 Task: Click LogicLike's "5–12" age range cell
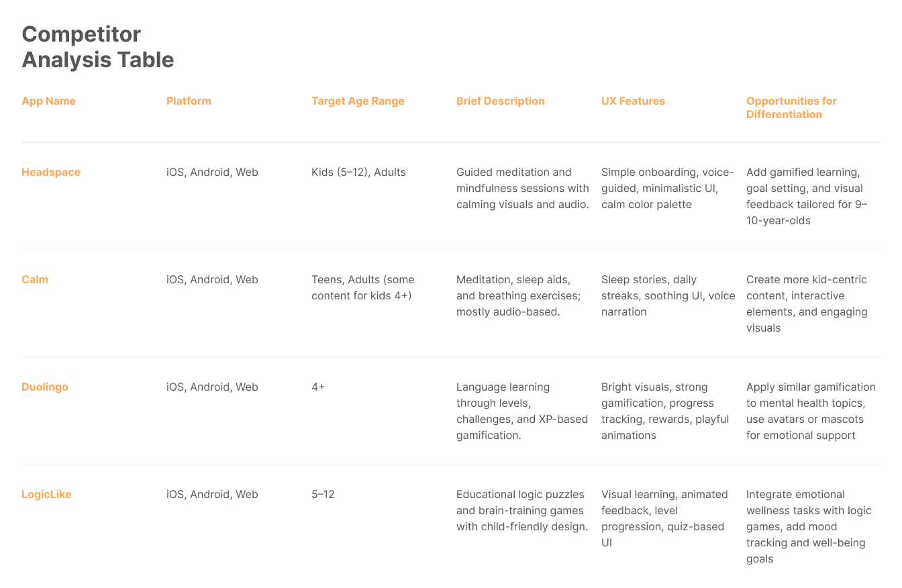[323, 495]
